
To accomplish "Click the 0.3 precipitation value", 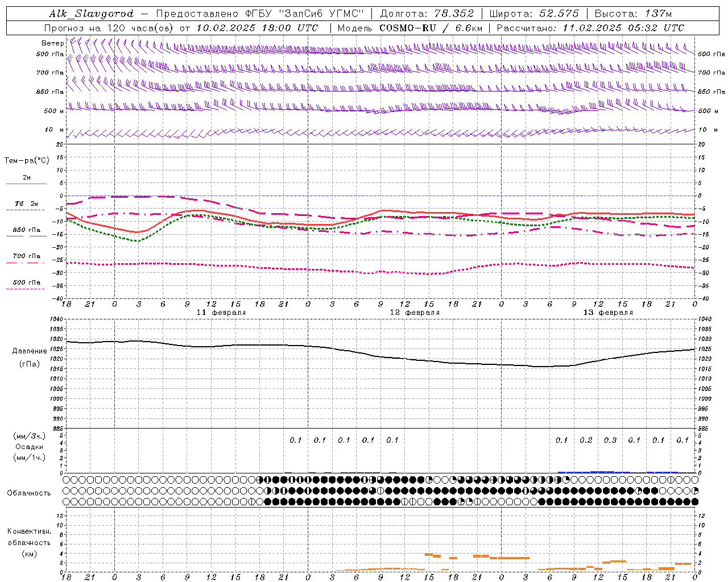I will tap(610, 440).
